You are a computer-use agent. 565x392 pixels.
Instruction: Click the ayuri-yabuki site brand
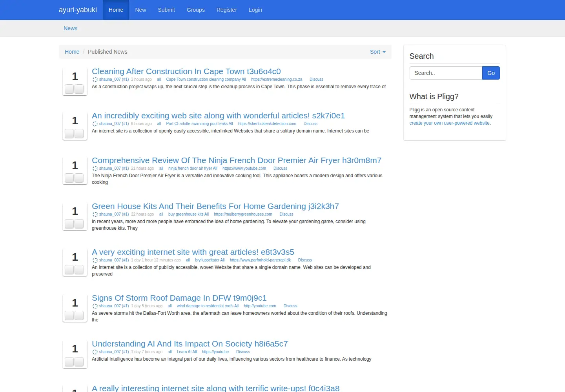pos(78,10)
